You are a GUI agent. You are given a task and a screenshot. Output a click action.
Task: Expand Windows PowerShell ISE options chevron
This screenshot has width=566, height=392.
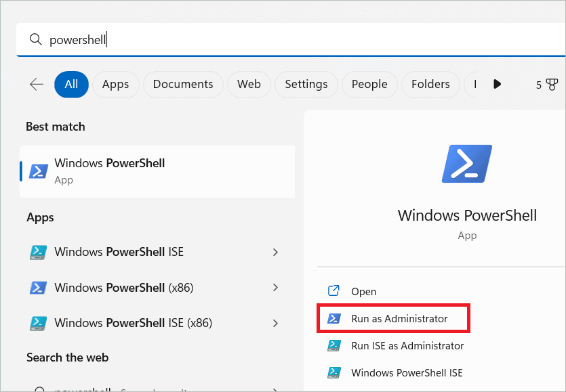(275, 252)
